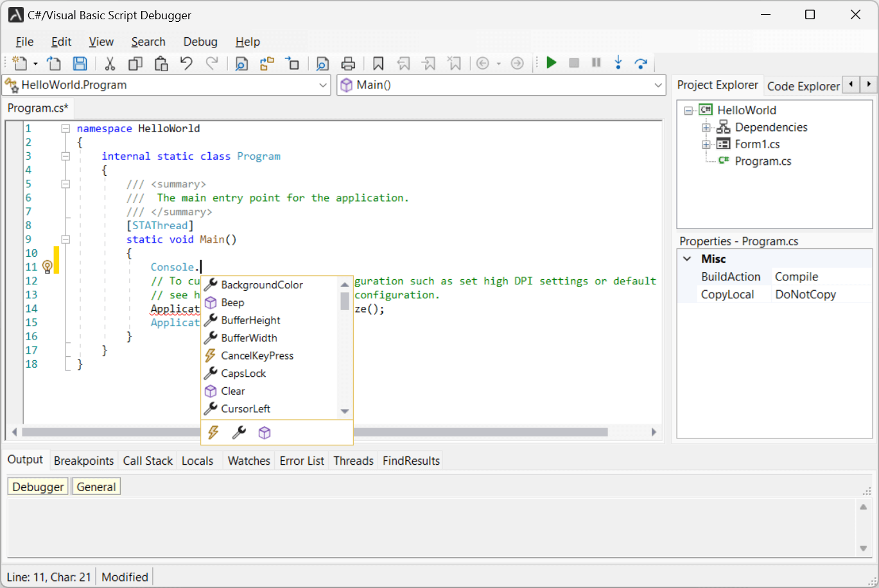
Task: Click the Print icon on the toolbar
Action: click(348, 62)
